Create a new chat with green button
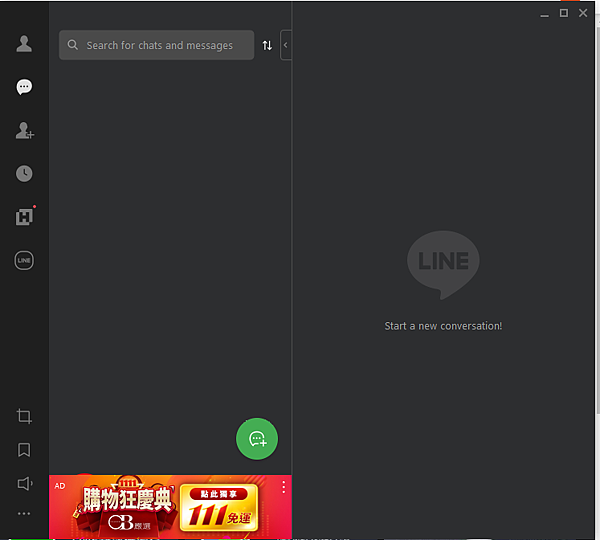The image size is (600, 540). click(x=257, y=439)
